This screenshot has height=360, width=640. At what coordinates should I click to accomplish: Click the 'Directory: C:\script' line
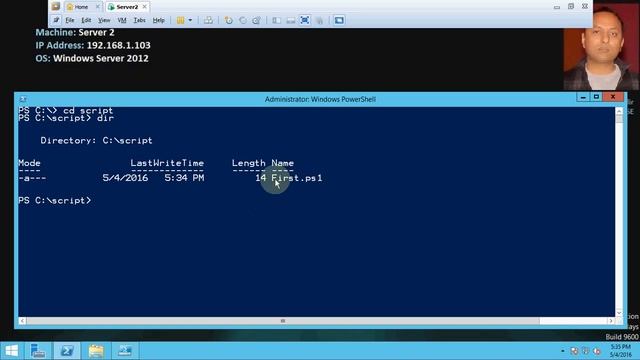96,140
